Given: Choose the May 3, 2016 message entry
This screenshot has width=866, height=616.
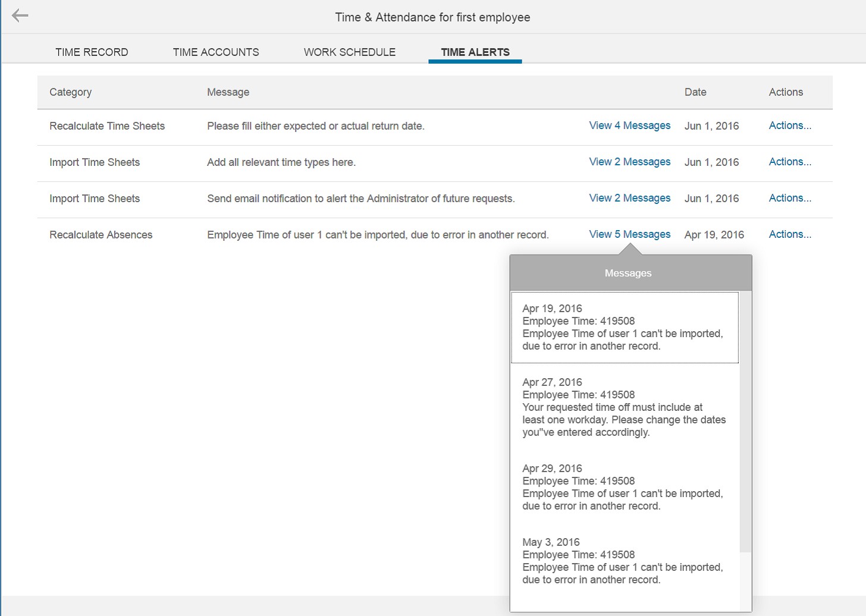Looking at the screenshot, I should click(x=624, y=561).
